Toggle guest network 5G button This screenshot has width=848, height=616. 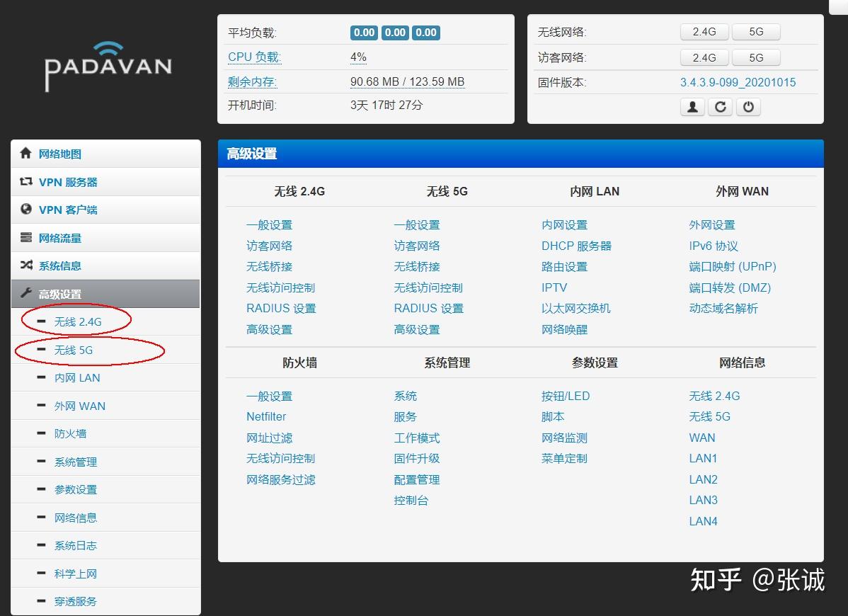[756, 57]
